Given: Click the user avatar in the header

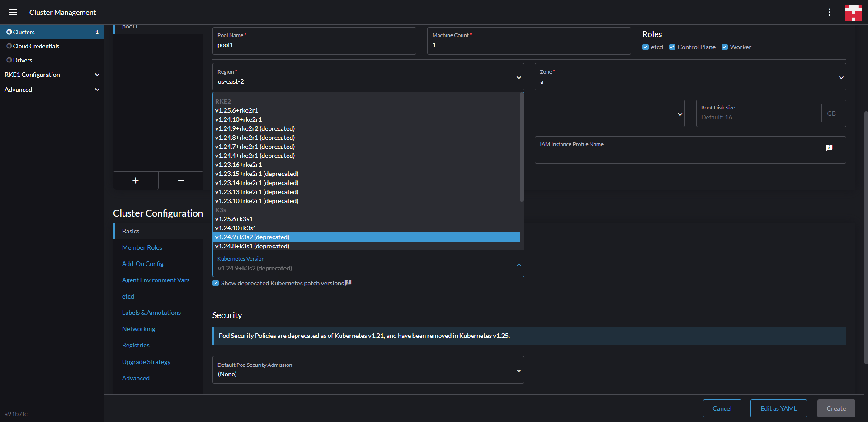Looking at the screenshot, I should [x=853, y=12].
